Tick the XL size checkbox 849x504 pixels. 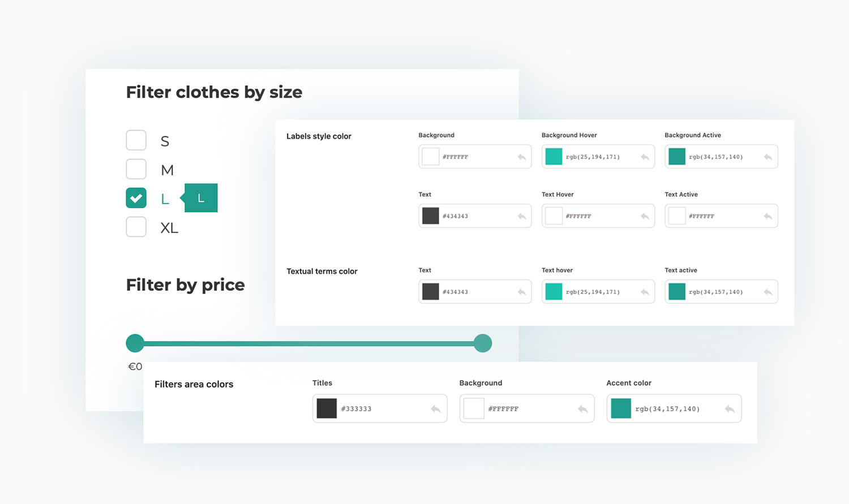[136, 227]
